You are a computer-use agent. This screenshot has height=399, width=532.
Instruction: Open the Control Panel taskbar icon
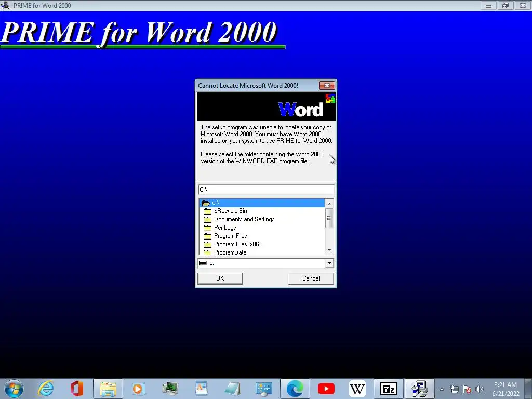pos(263,389)
